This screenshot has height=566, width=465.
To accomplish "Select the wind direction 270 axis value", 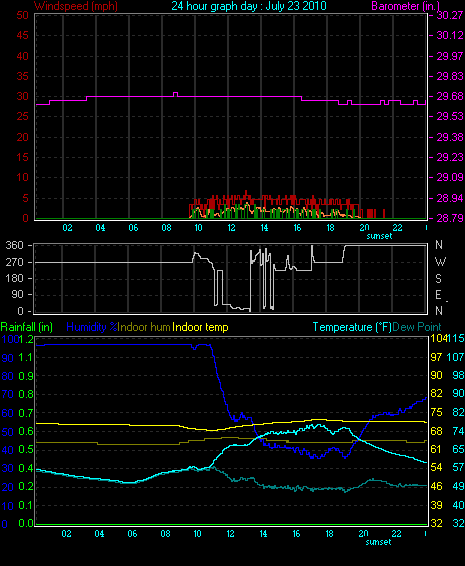I will click(x=14, y=262).
